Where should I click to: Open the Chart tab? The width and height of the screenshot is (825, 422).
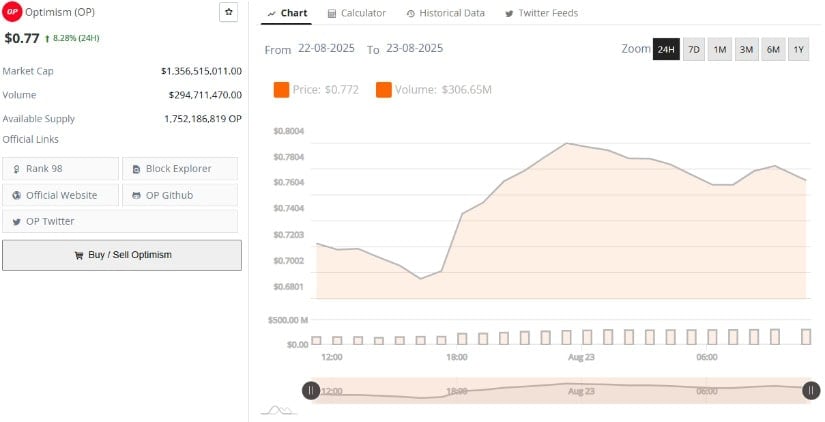(x=287, y=13)
